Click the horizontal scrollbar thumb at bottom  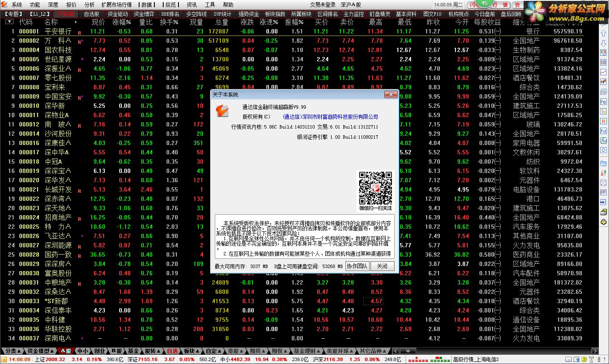[x=407, y=351]
